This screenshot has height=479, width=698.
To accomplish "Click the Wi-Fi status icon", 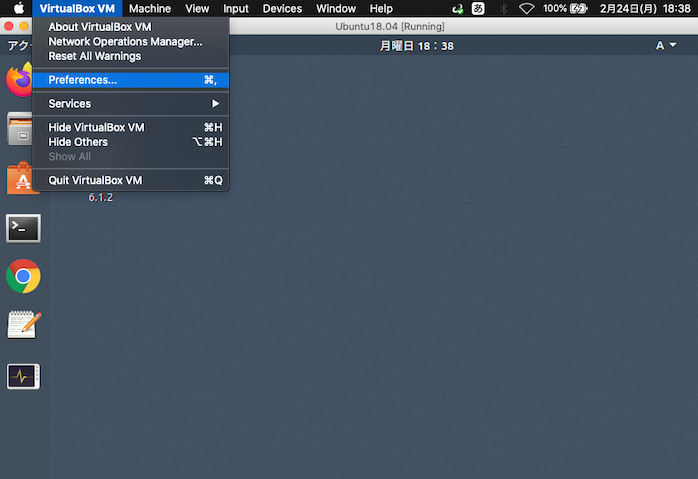I will (527, 8).
